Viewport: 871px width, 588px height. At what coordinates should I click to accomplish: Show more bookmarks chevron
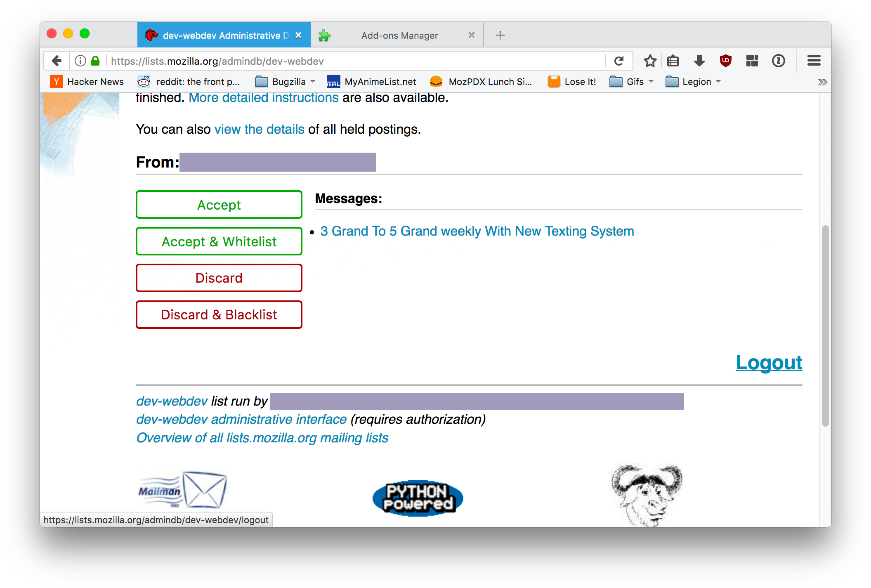pos(822,82)
